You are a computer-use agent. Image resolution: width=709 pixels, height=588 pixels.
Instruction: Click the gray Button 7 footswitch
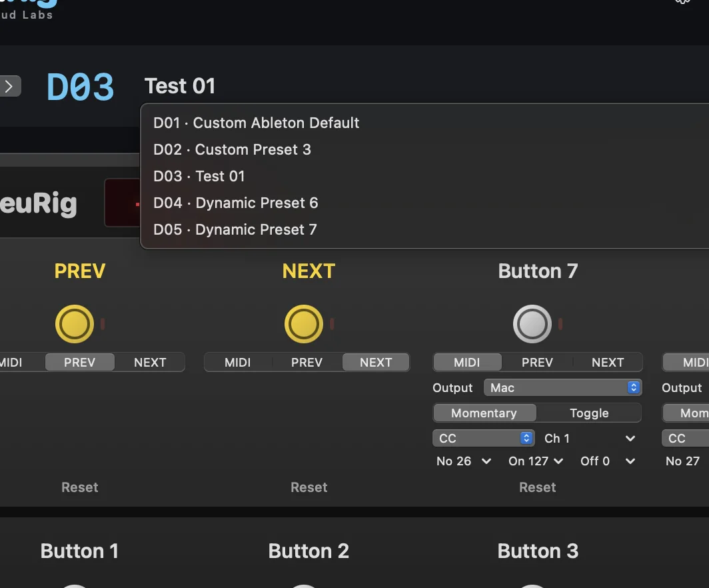pyautogui.click(x=532, y=324)
